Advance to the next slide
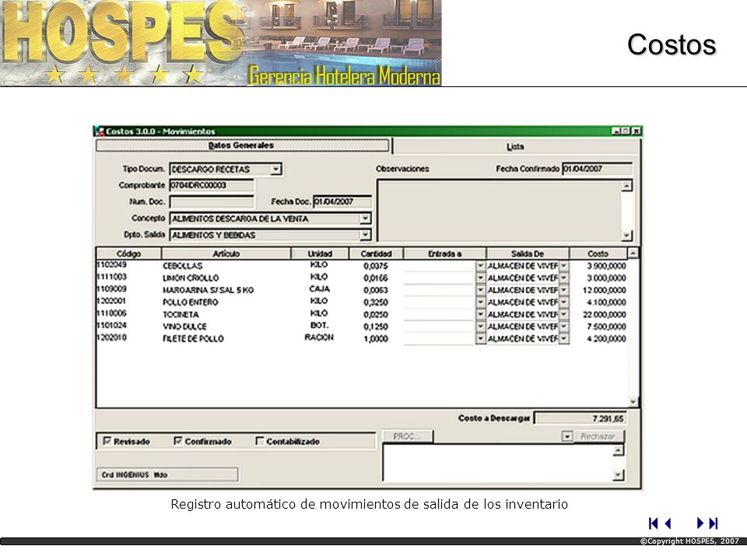Viewport: 747px width, 560px height. pyautogui.click(x=700, y=523)
